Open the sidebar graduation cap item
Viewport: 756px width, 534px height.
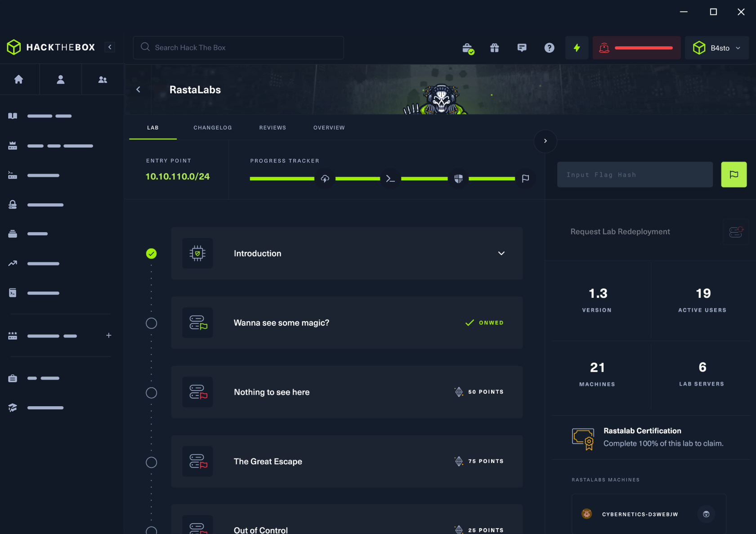pos(13,408)
